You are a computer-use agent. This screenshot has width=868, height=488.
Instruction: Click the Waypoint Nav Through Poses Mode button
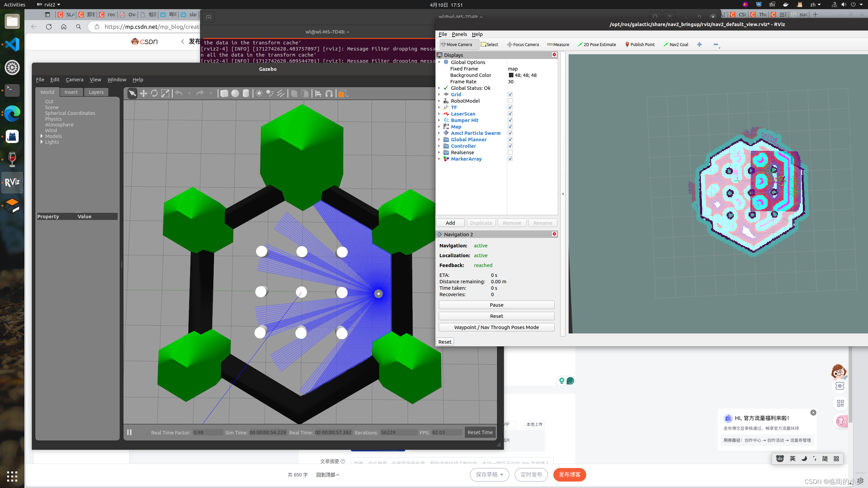[497, 327]
